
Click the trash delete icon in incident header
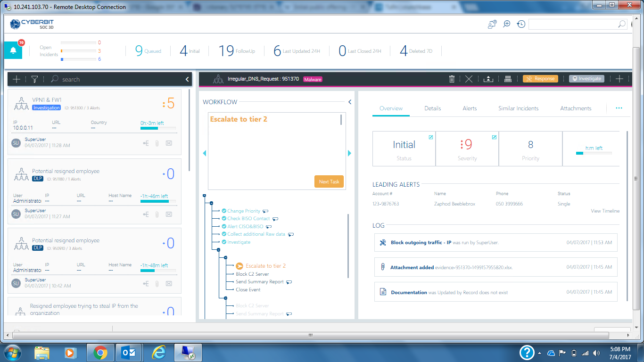point(452,79)
